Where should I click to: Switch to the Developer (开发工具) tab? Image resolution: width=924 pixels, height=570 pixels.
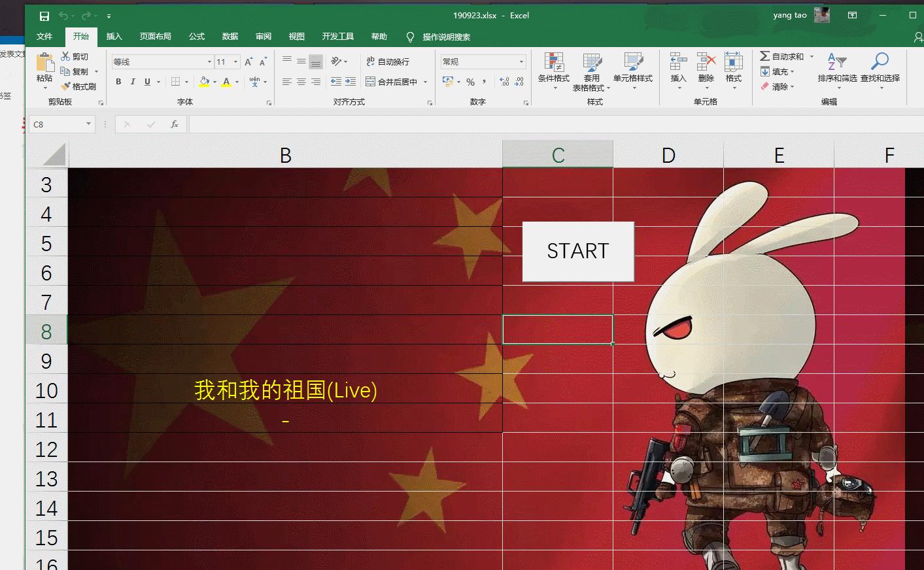(x=338, y=37)
